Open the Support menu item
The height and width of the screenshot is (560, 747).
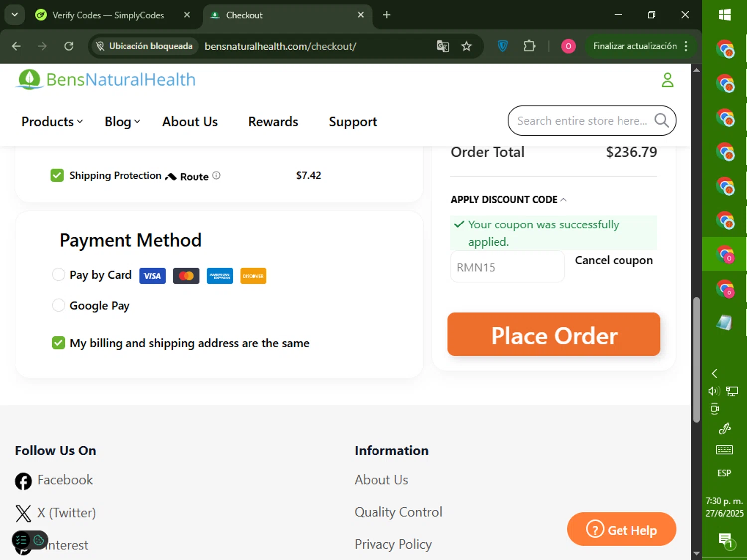[x=353, y=122]
